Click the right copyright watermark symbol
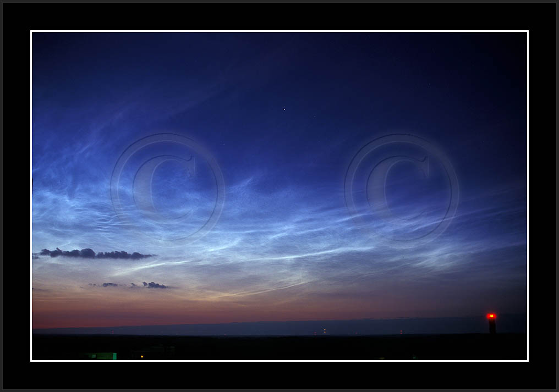Image resolution: width=559 pixels, height=392 pixels. [402, 186]
